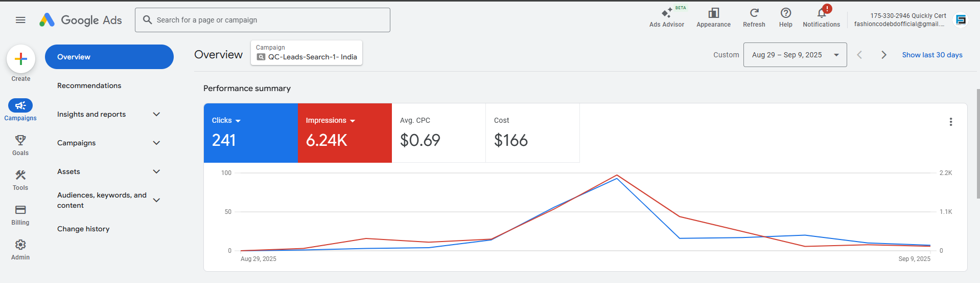Open Notifications bell
Image resolution: width=980 pixels, height=283 pixels.
[x=821, y=17]
